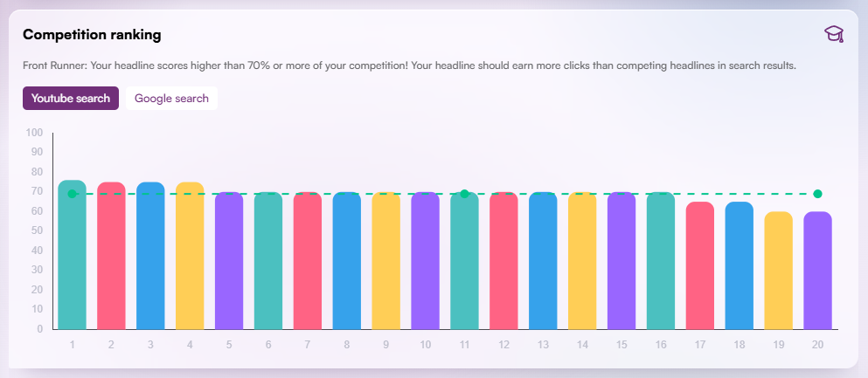This screenshot has width=868, height=378.
Task: Click the yellow bar for rank 4
Action: coord(190,256)
